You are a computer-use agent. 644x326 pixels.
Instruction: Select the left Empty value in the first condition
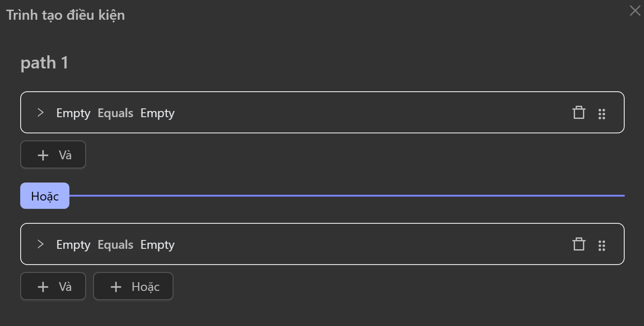[x=73, y=113]
